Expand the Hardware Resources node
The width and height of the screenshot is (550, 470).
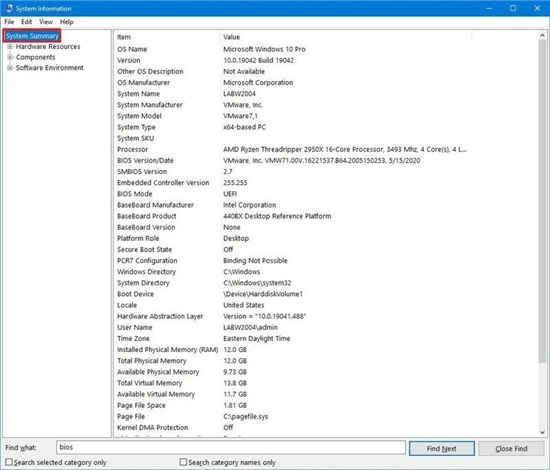coord(10,46)
